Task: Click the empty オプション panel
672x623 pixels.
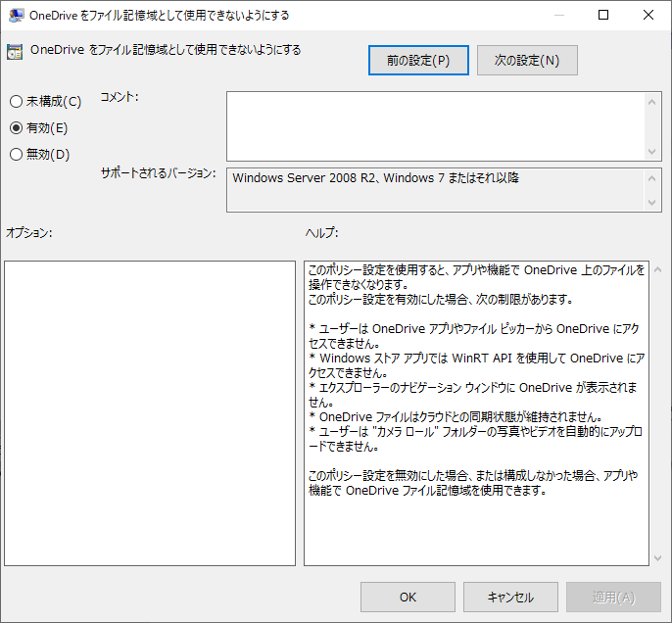Action: click(x=150, y=412)
